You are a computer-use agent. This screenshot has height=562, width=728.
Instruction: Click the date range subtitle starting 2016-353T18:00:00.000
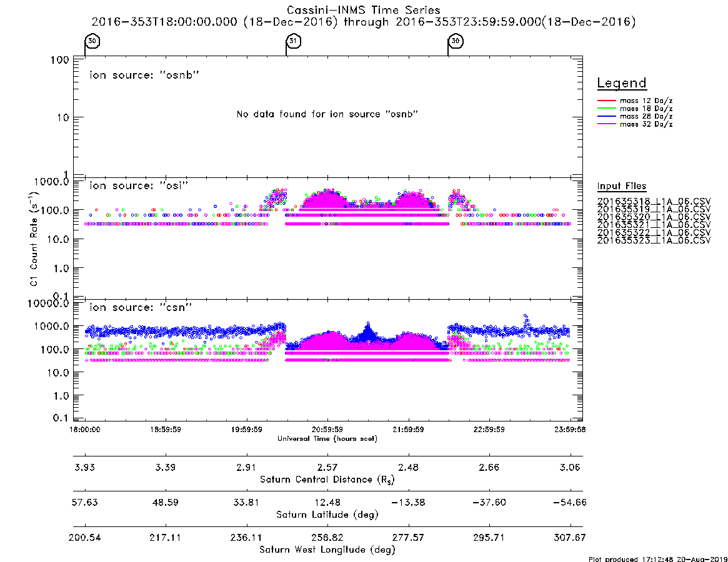click(x=363, y=22)
